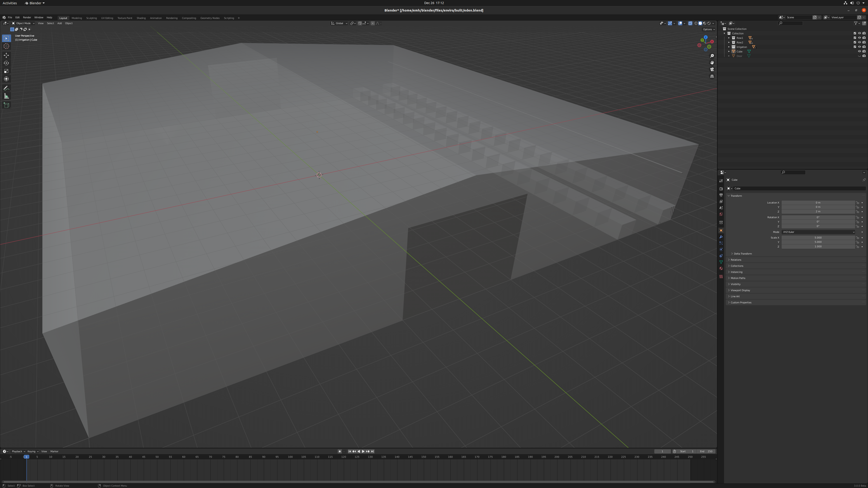Disable Row1 collection in renders
Viewport: 868px width, 488px height.
[x=864, y=38]
